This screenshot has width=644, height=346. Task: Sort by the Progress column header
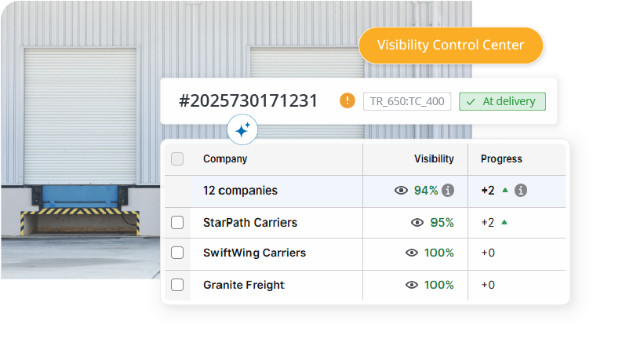(501, 158)
